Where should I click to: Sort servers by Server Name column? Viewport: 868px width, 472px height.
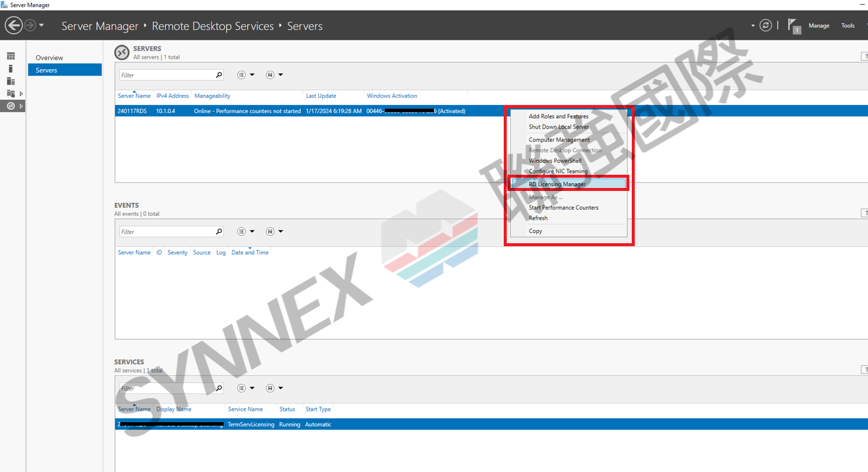coord(134,96)
